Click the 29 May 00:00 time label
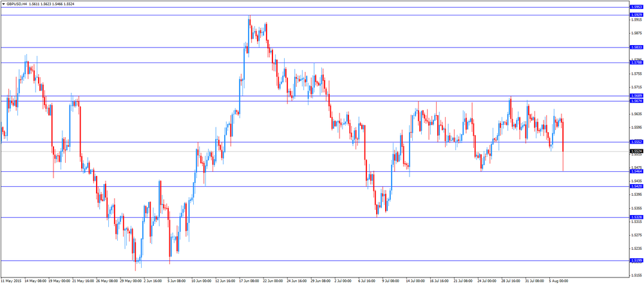Screen dimensions: 644x284 coord(129,281)
